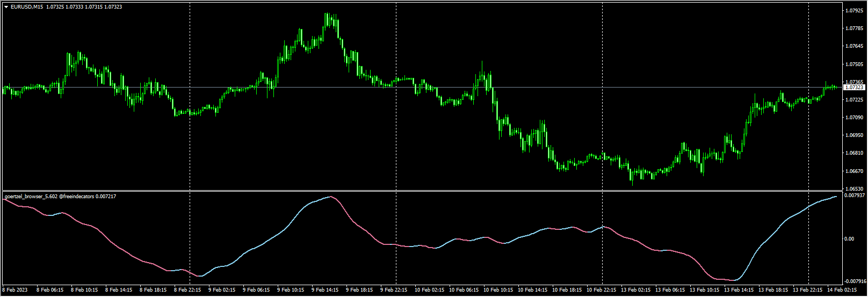Click the triangle arrow beside EURUSD,M15

pos(6,7)
